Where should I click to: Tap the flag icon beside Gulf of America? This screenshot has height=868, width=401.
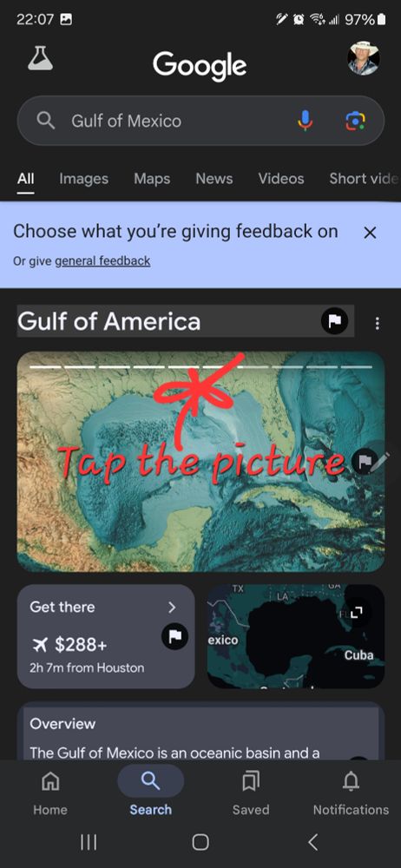pyautogui.click(x=334, y=320)
